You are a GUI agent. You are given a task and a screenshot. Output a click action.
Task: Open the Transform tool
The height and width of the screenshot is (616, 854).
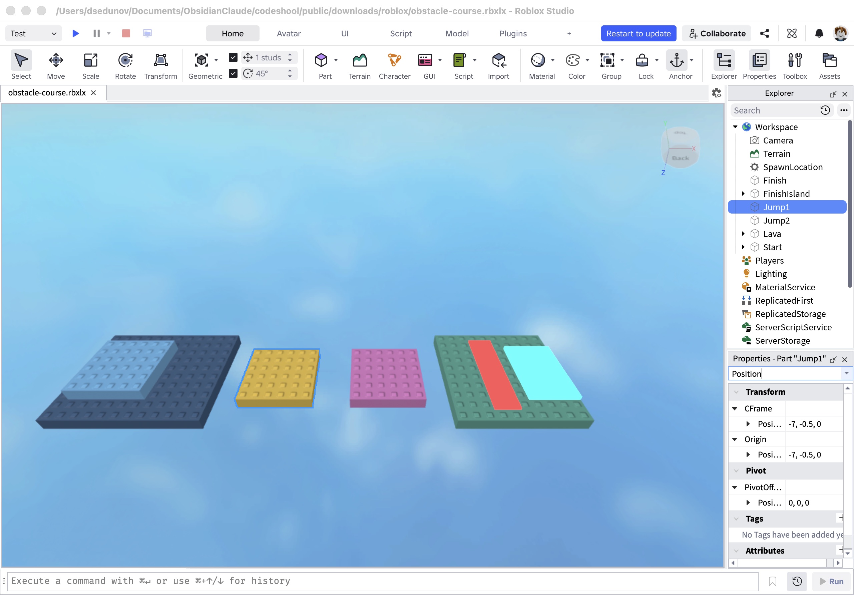coord(160,65)
